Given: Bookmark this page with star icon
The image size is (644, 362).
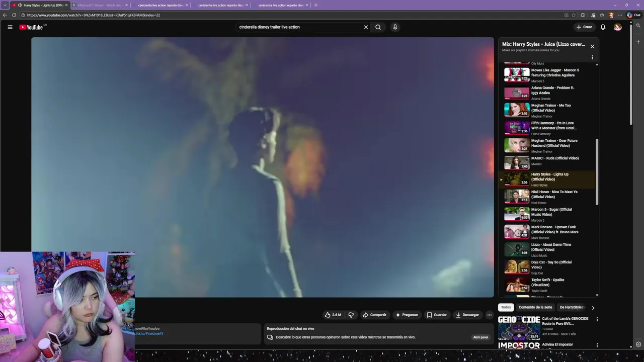Looking at the screenshot, I should click(574, 15).
